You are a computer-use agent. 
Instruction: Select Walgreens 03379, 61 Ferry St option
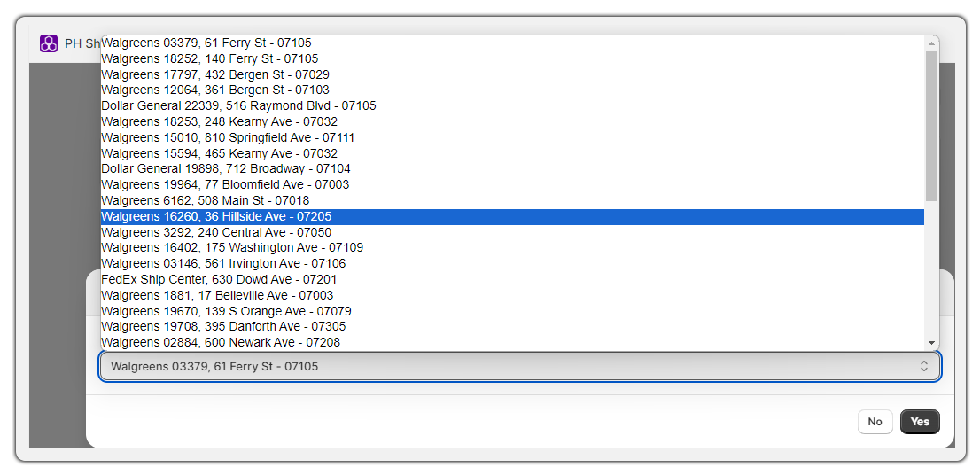coord(512,43)
